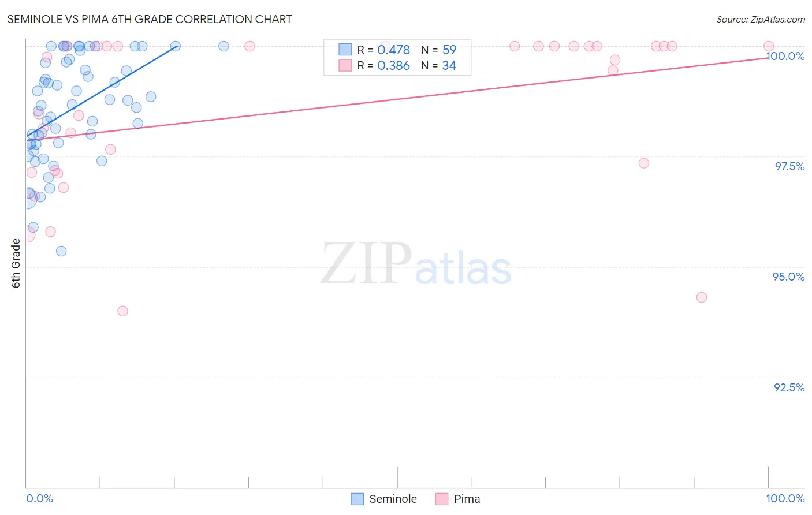Click the Seminole blue legend swatch
The width and height of the screenshot is (812, 515).
pos(357,499)
